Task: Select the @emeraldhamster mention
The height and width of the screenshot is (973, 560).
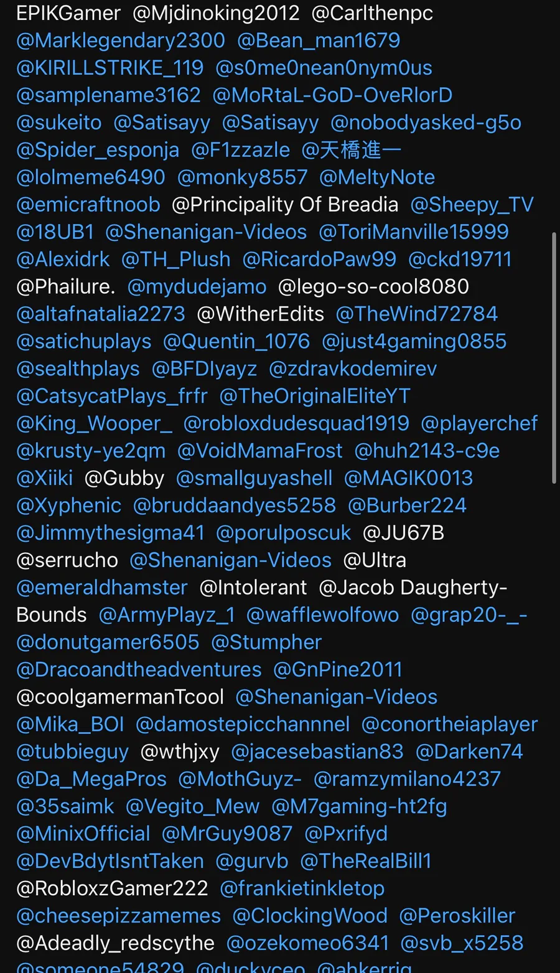Action: pos(102,588)
